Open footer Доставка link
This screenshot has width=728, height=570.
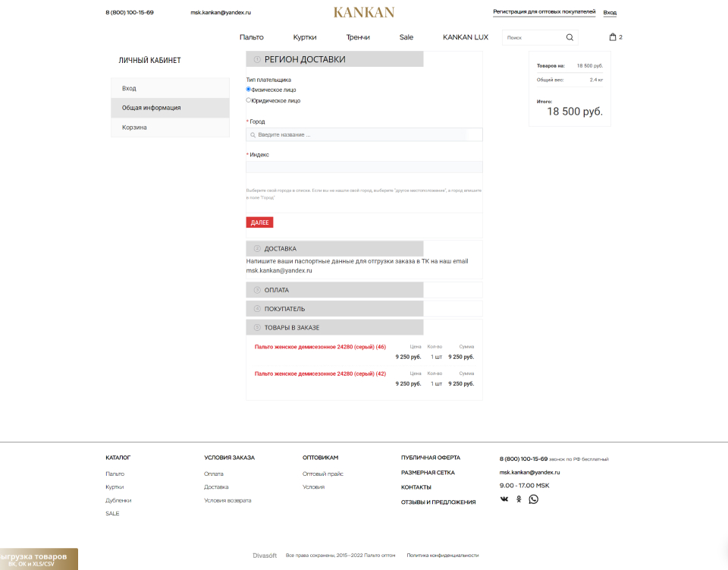pos(216,487)
